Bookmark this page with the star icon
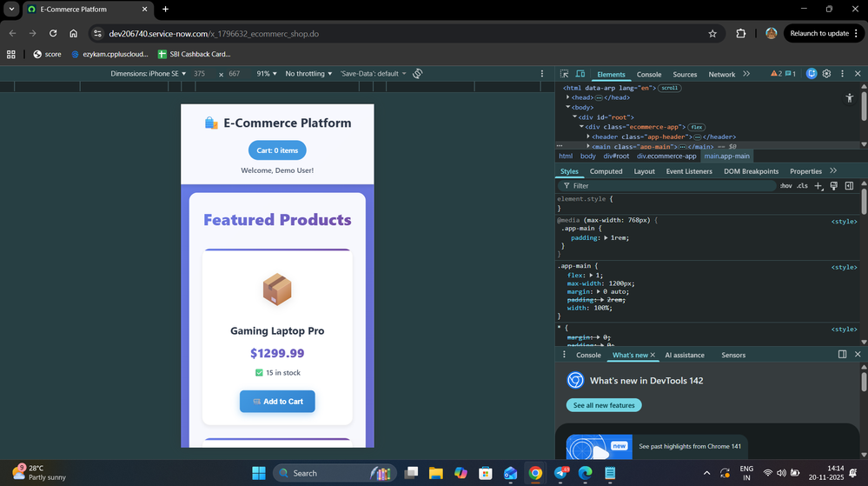 coord(712,33)
